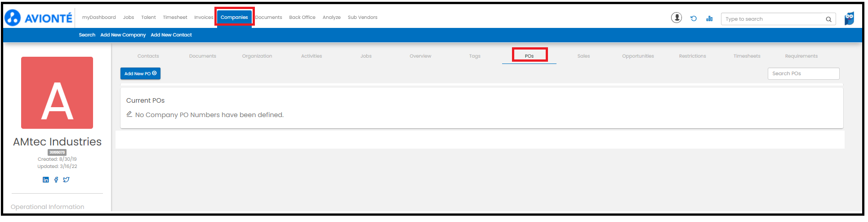Click the search magnifier icon
This screenshot has width=868, height=222.
coord(828,19)
